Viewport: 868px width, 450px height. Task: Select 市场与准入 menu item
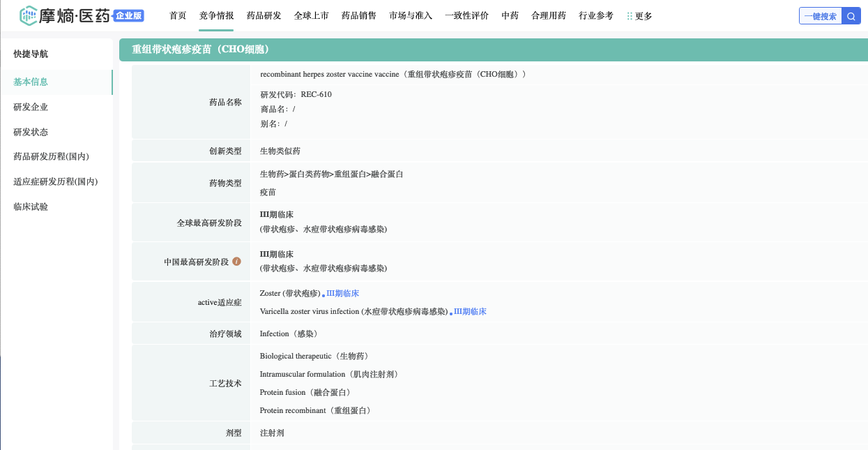tap(411, 15)
